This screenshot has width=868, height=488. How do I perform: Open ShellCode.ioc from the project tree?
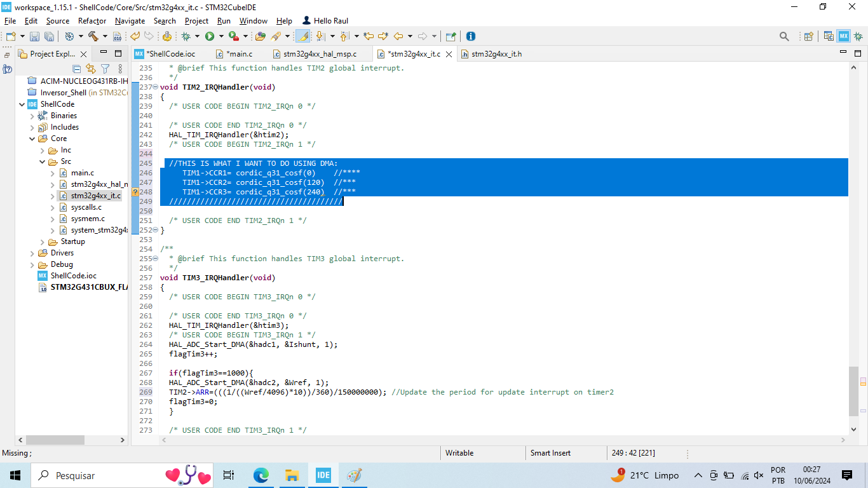(x=73, y=276)
